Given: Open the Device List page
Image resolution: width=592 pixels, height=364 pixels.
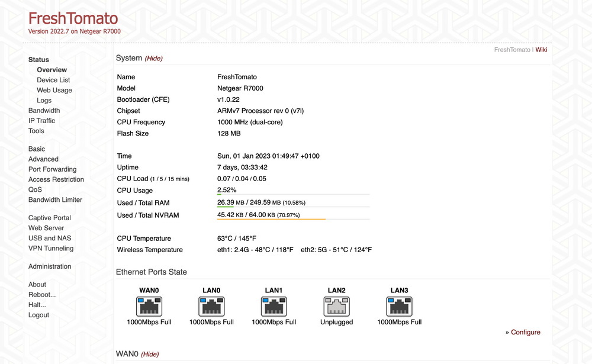Looking at the screenshot, I should pos(53,80).
